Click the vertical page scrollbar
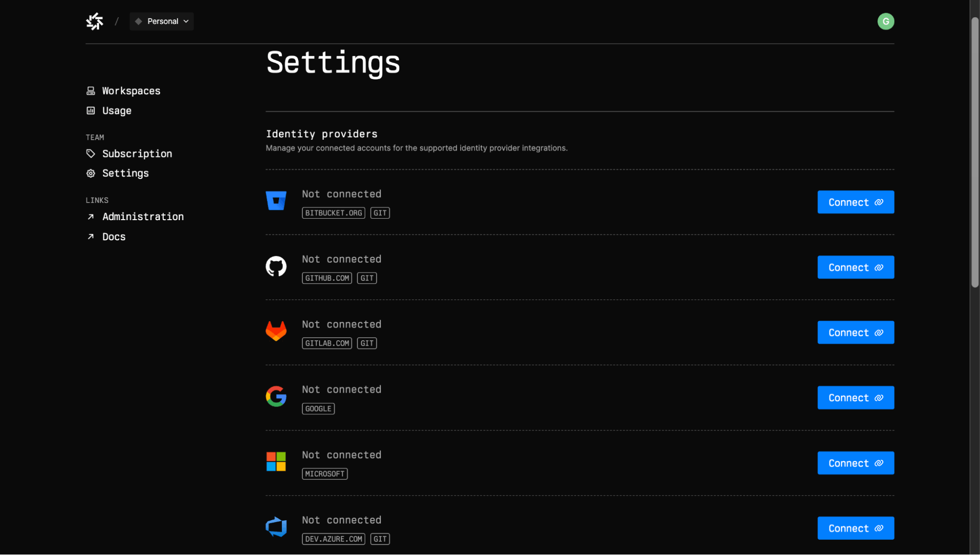 point(975,152)
